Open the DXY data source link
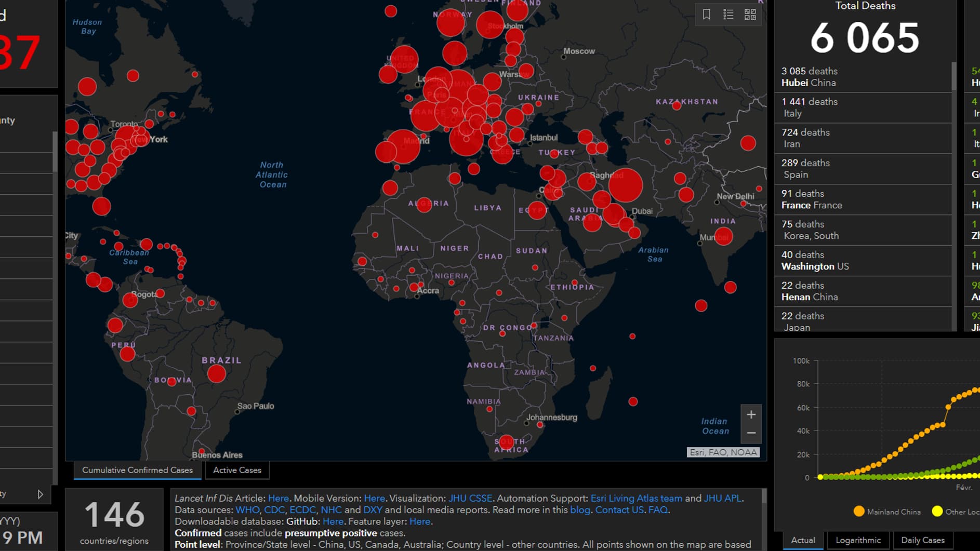Image resolution: width=980 pixels, height=551 pixels. (x=373, y=510)
